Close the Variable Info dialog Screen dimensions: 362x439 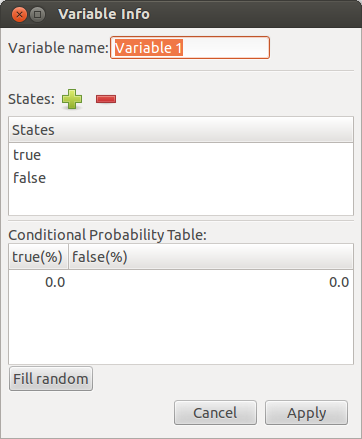pos(19,15)
